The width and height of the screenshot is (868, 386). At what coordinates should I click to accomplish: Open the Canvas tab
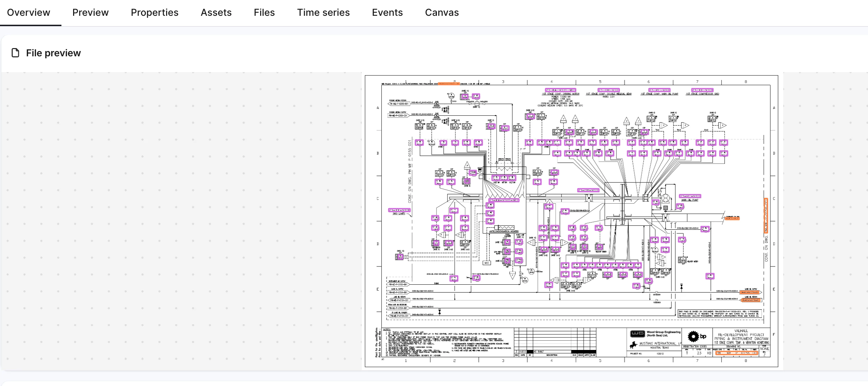(x=441, y=13)
